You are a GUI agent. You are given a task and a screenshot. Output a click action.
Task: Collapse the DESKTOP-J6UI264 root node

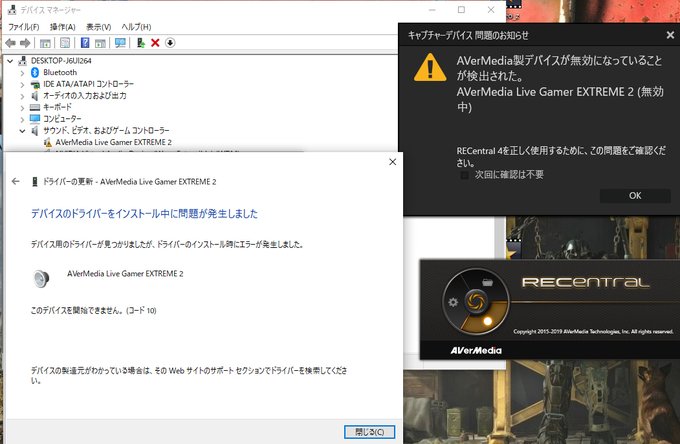[x=10, y=61]
